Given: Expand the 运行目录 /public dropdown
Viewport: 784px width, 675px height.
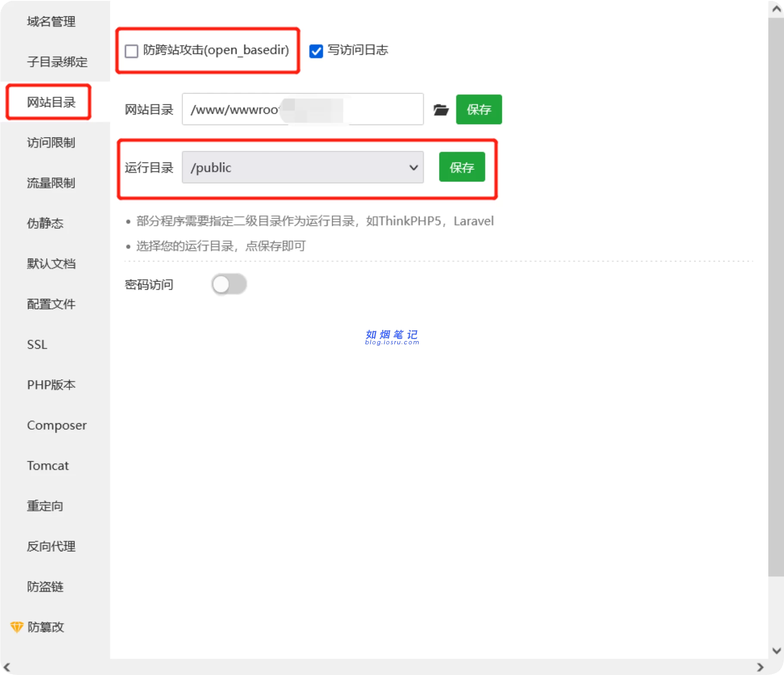Looking at the screenshot, I should click(x=303, y=167).
